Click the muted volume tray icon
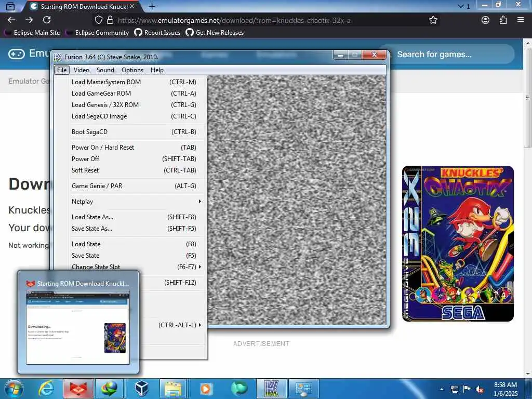This screenshot has height=399, width=532. 480,390
